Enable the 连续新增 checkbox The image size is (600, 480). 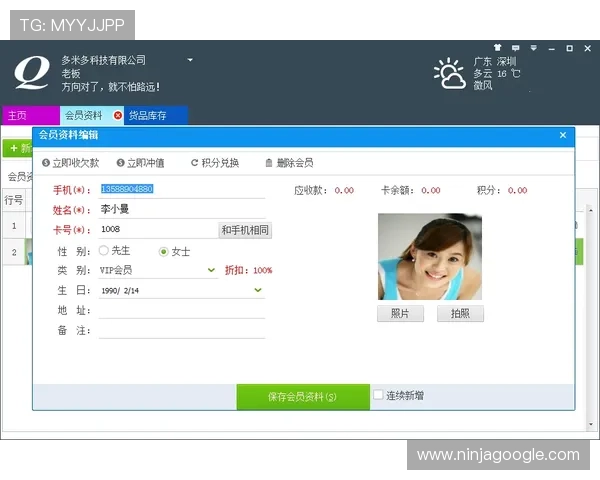click(379, 395)
